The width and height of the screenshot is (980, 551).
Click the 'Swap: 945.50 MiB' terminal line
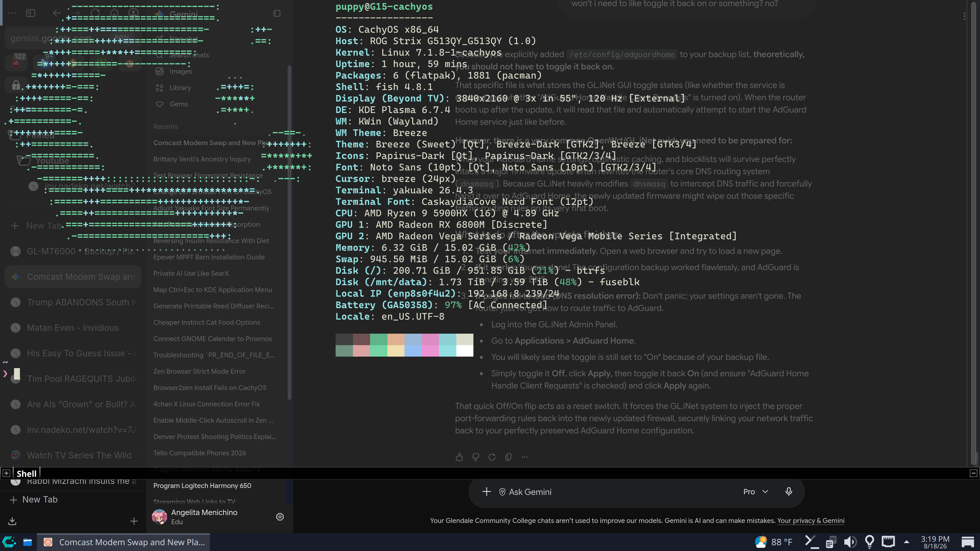[x=430, y=259]
